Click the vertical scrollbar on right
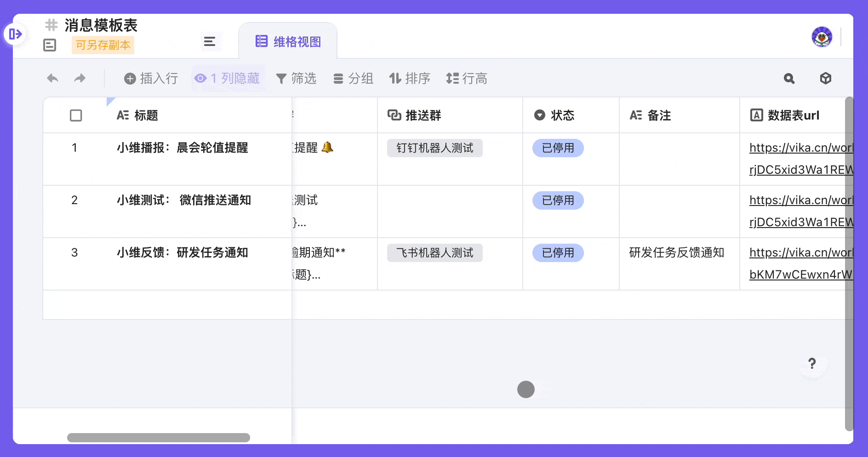Image resolution: width=868 pixels, height=457 pixels. pos(849,264)
